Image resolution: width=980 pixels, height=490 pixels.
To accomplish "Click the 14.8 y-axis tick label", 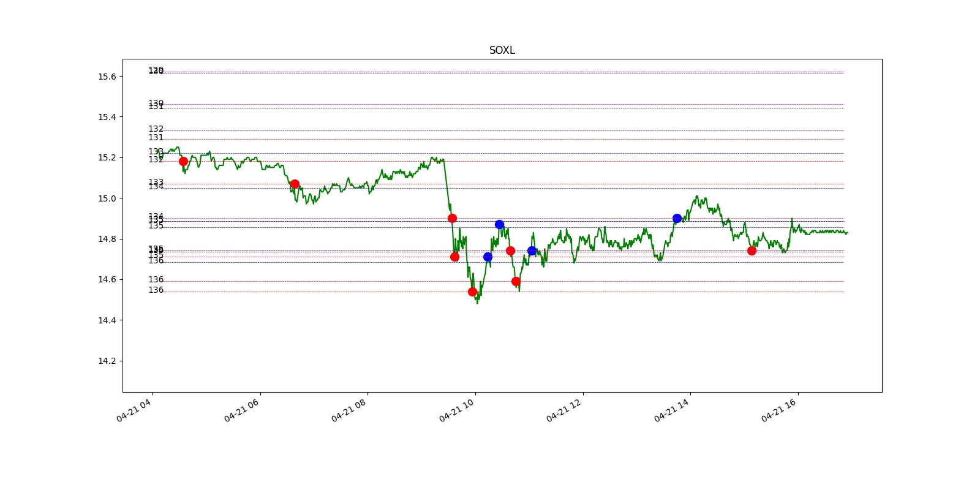I will click(107, 239).
